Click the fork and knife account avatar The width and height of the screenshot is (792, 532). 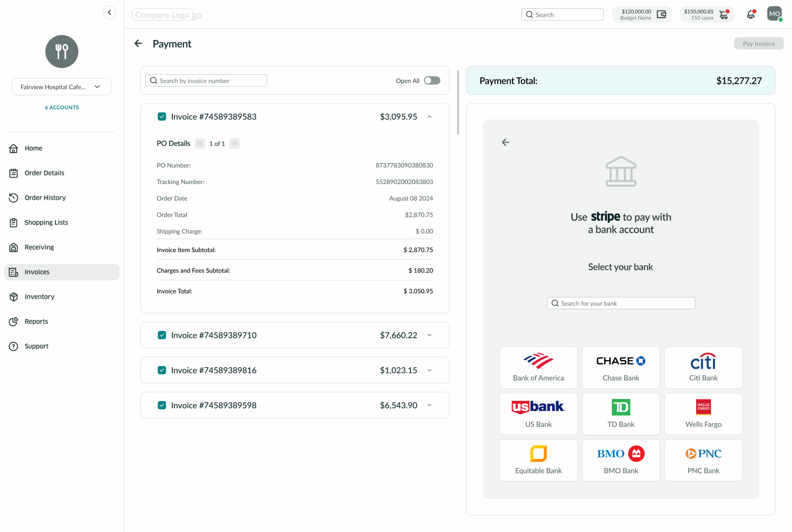[62, 52]
